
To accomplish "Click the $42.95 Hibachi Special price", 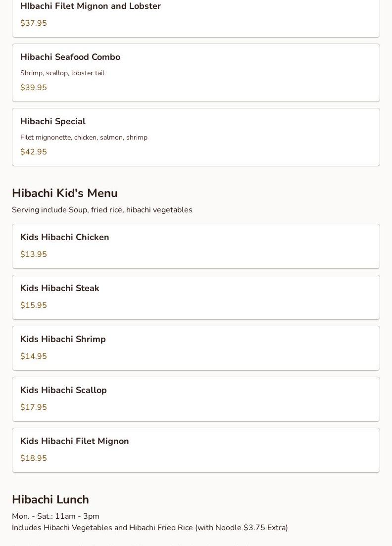I will coord(34,152).
